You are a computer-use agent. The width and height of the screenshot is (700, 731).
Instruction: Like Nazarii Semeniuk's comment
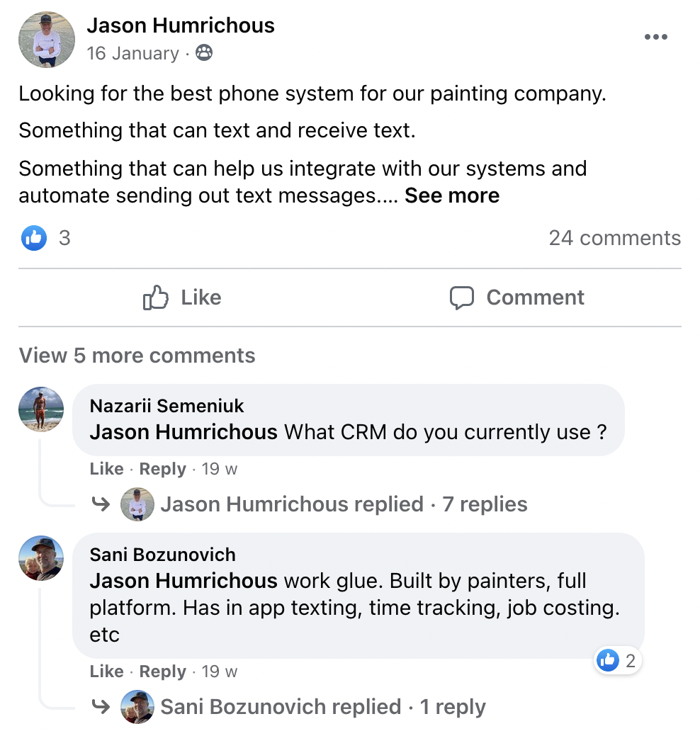pyautogui.click(x=106, y=469)
